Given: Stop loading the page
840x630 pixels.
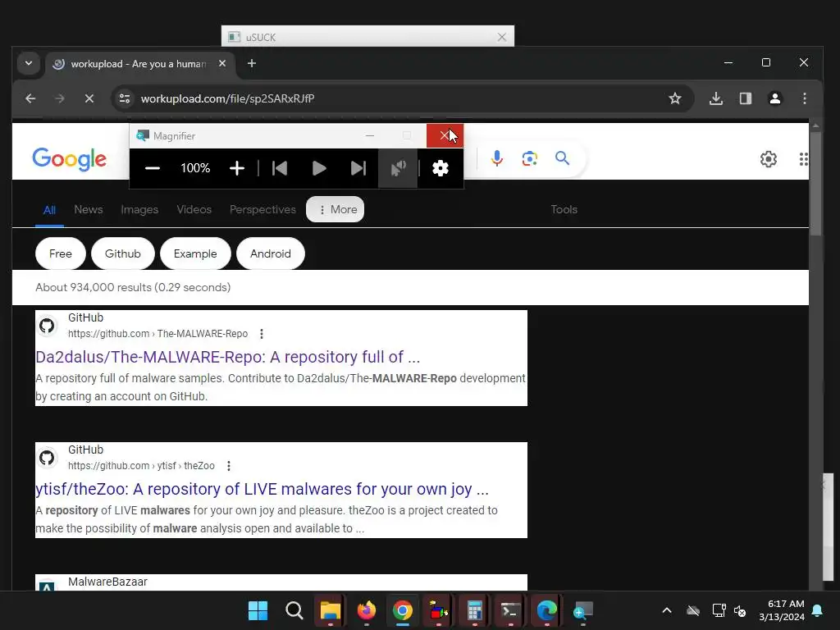Looking at the screenshot, I should pyautogui.click(x=89, y=98).
